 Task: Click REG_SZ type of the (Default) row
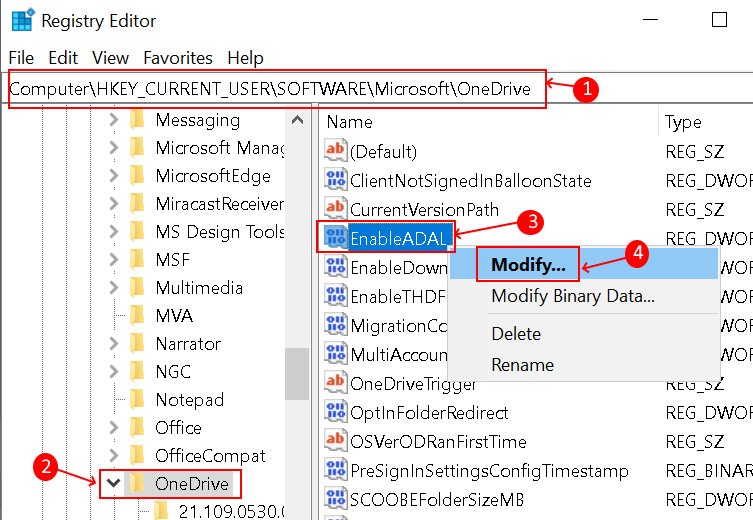point(694,152)
